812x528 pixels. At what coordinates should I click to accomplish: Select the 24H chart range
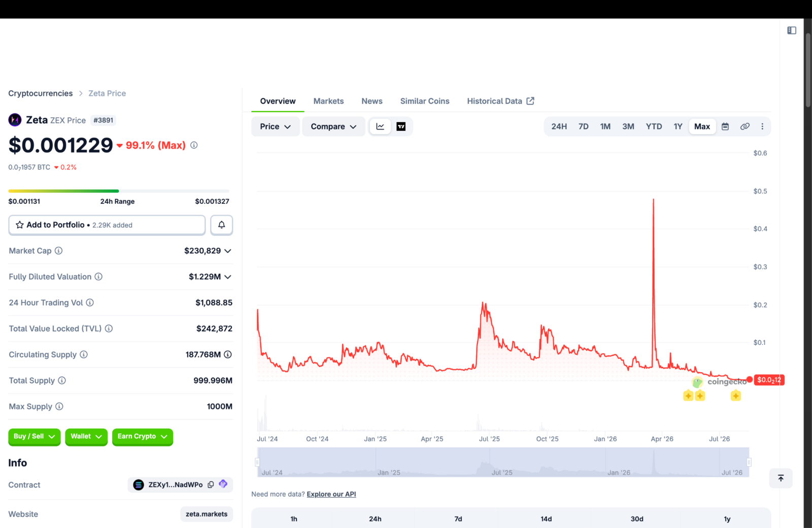coord(559,126)
